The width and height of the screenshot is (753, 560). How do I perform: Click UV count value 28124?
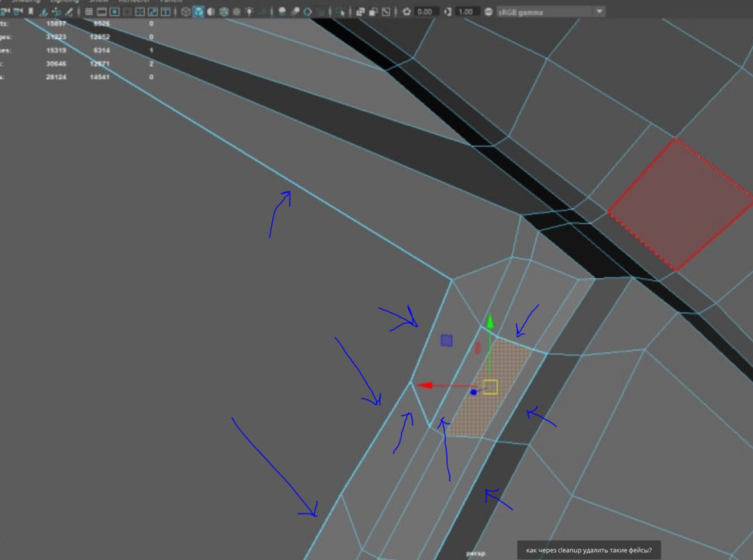point(56,77)
